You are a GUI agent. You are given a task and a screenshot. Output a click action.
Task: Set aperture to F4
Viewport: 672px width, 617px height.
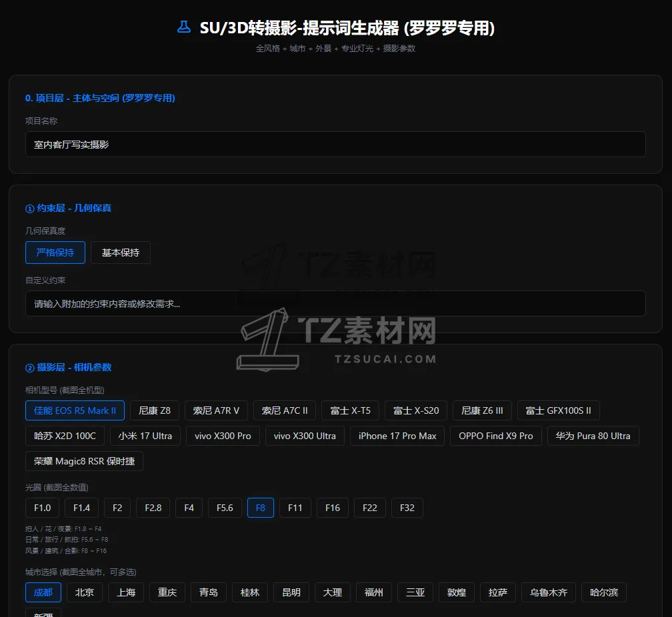189,508
